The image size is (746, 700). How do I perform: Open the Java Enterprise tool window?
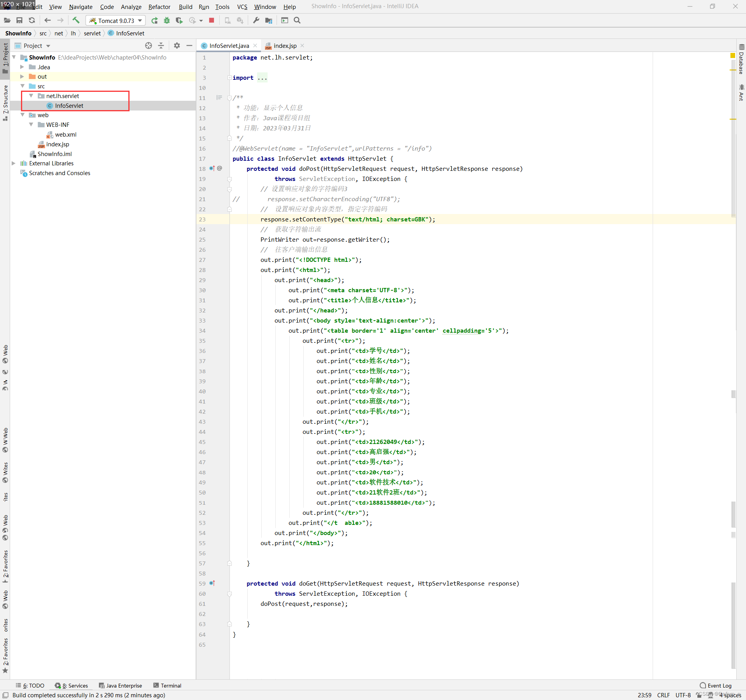click(x=121, y=686)
